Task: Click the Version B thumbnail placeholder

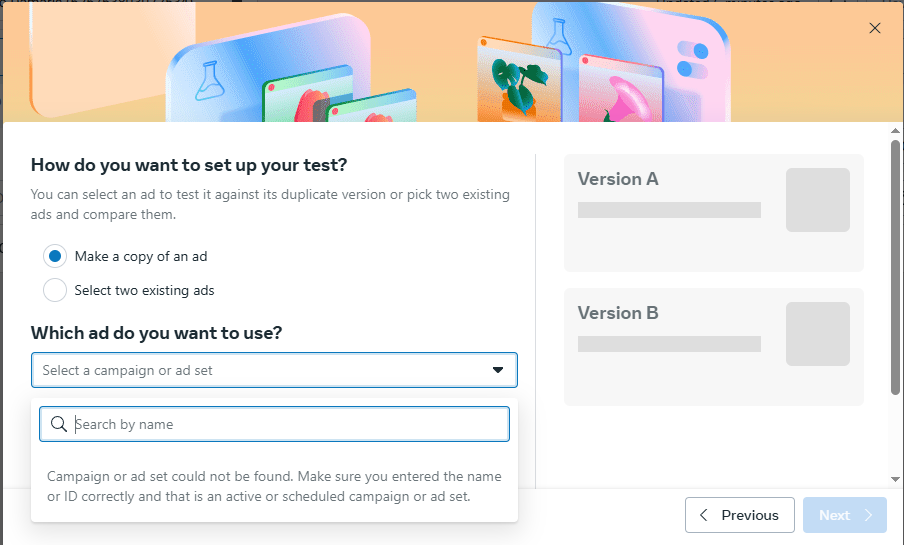Action: point(817,334)
